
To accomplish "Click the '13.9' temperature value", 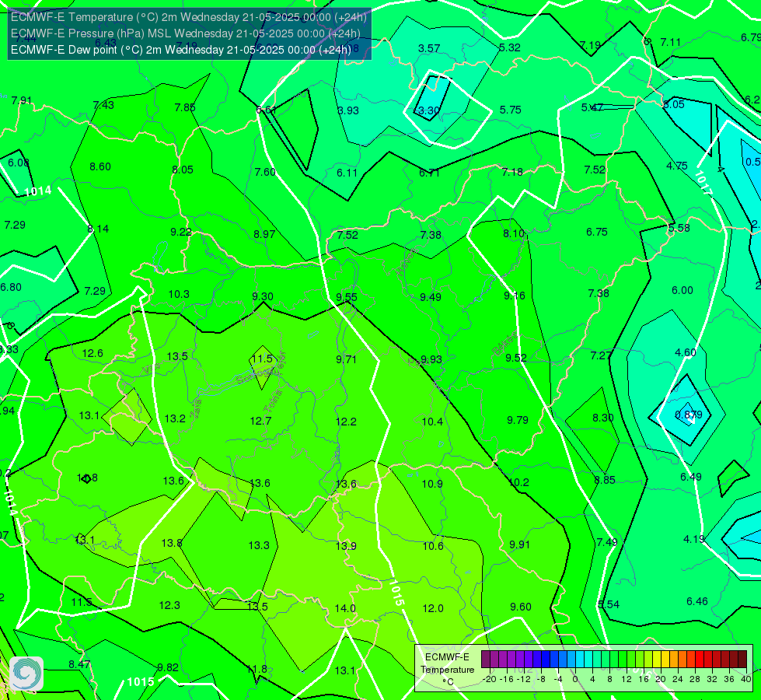I will coord(346,546).
